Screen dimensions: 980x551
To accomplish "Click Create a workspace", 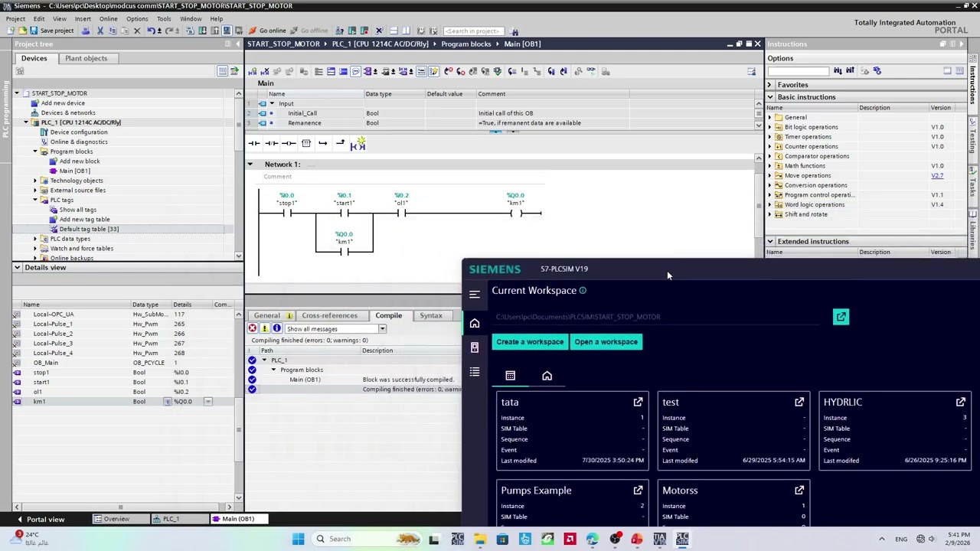I will pos(530,342).
